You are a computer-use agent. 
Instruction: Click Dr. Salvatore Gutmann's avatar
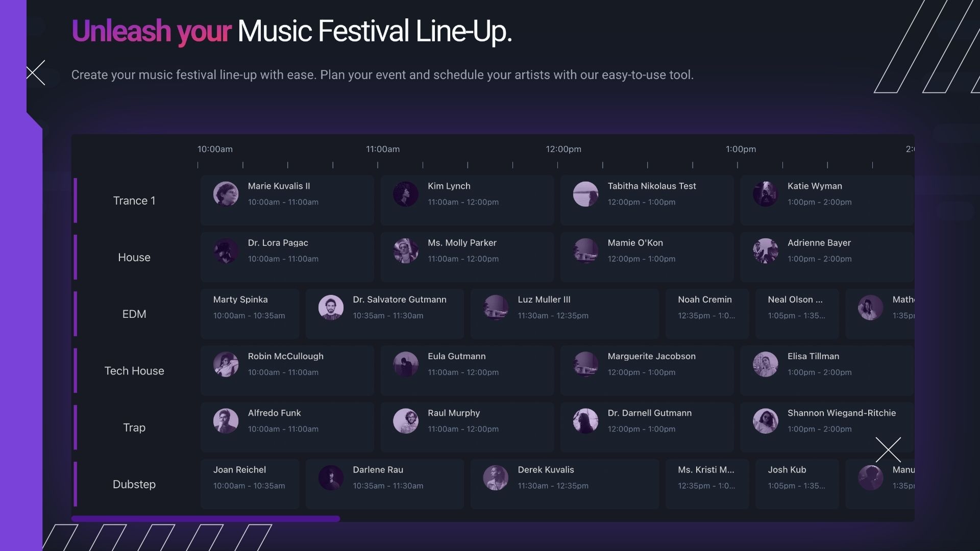[x=331, y=308]
